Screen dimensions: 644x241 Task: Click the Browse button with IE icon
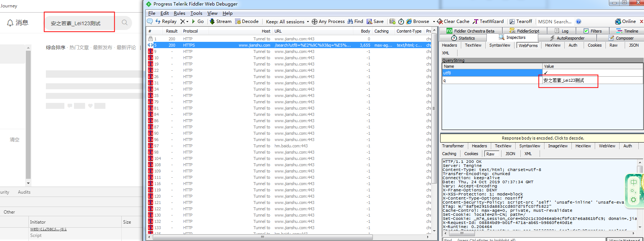pyautogui.click(x=418, y=21)
